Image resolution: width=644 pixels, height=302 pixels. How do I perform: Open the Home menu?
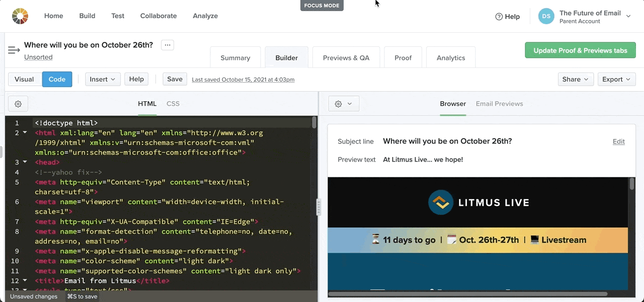click(54, 16)
